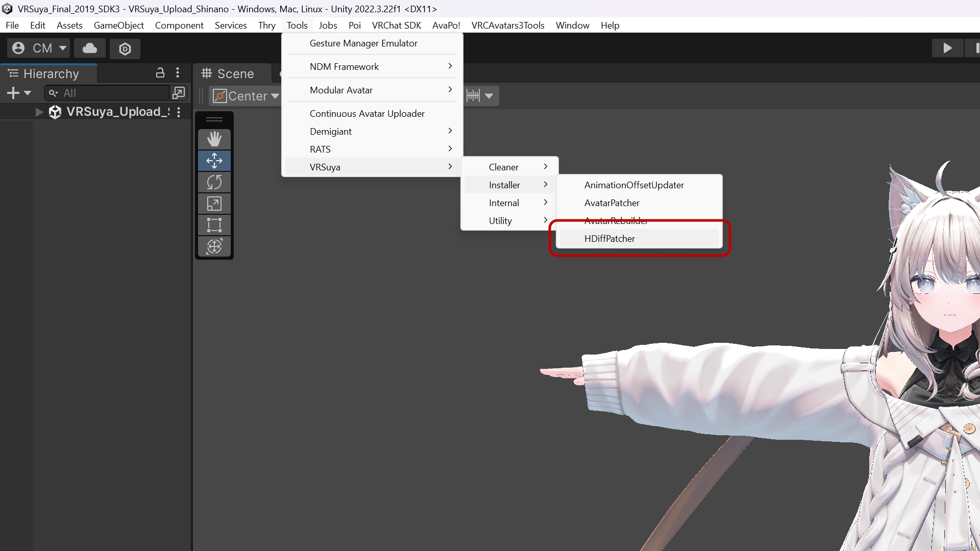Open the Thry menu
The height and width of the screenshot is (551, 980).
tap(267, 26)
